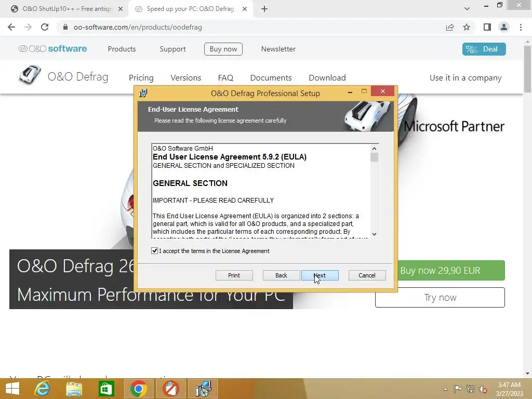532x399 pixels.
Task: Close the O&O Defrag browser tab
Action: pos(245,9)
